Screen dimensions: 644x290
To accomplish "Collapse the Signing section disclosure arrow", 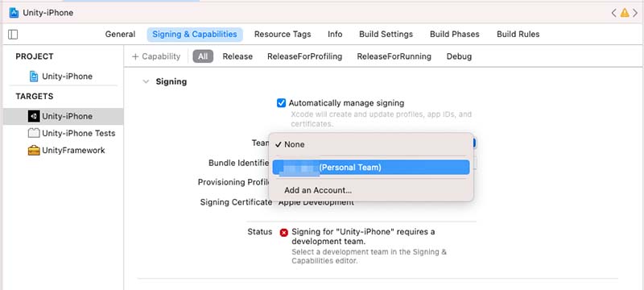I will 146,81.
